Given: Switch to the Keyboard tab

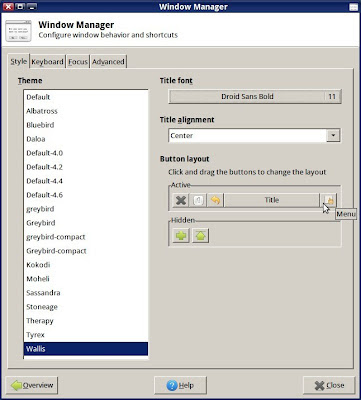Looking at the screenshot, I should tap(47, 62).
